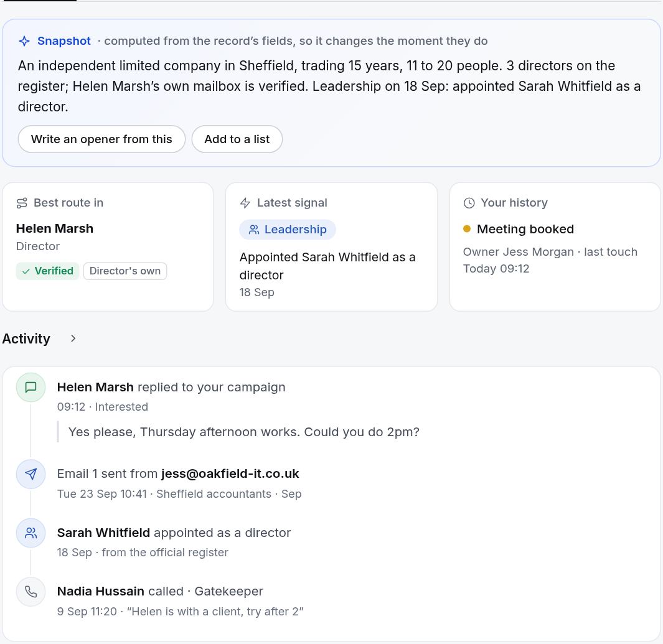Open the Leadership signal tag

[288, 230]
